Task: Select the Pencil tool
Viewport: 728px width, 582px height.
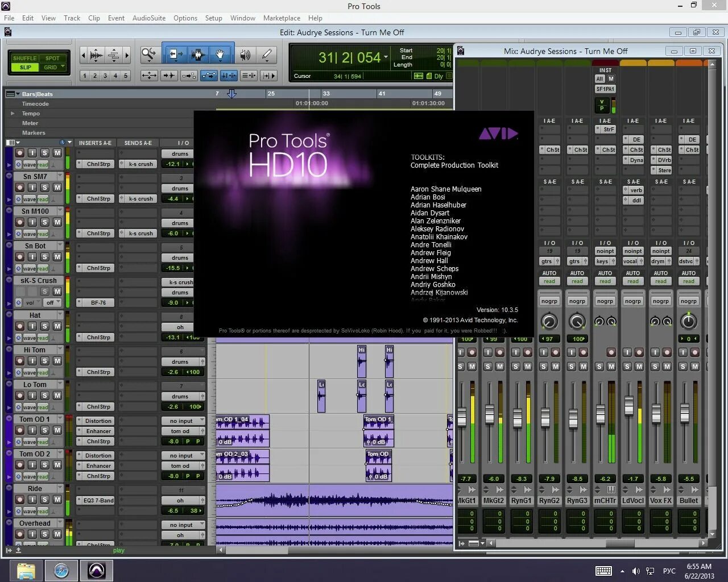Action: pyautogui.click(x=266, y=55)
